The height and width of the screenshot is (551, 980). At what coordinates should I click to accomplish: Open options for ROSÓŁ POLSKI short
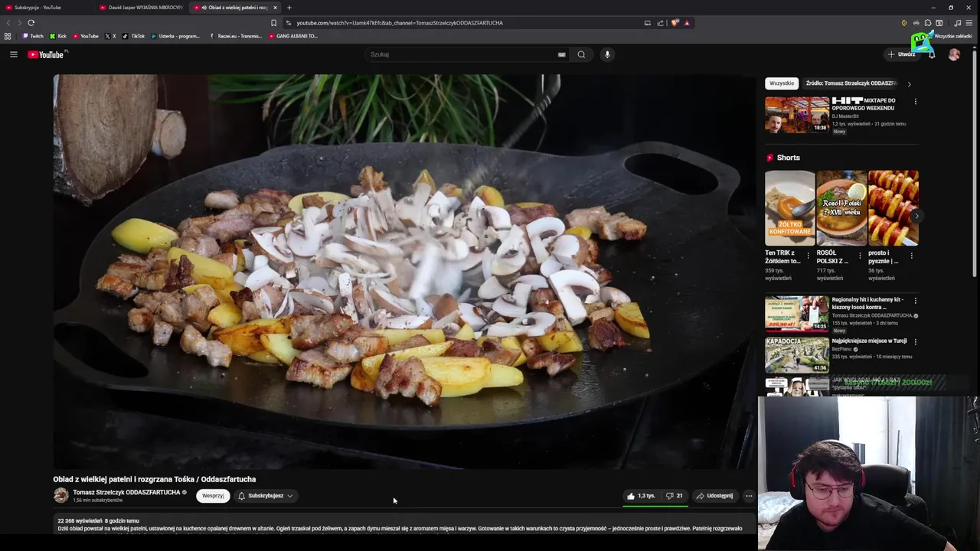(860, 256)
